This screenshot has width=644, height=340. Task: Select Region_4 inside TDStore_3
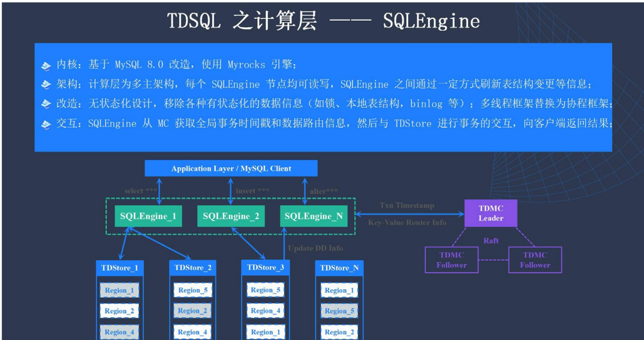tap(266, 311)
